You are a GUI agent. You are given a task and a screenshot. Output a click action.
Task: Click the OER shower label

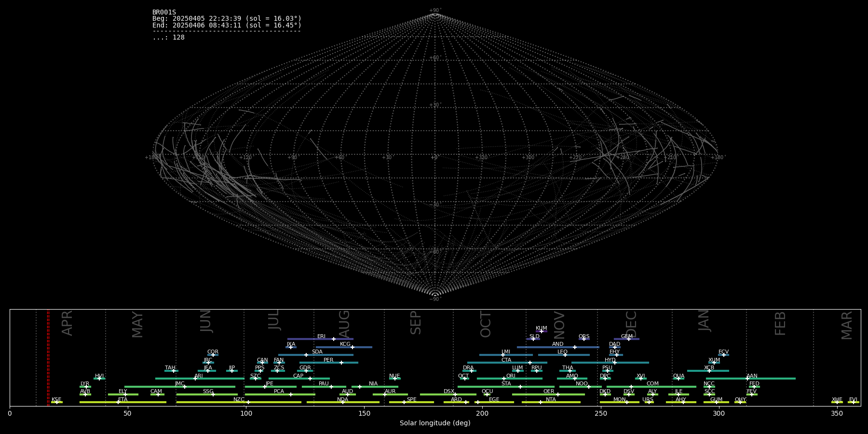point(548,392)
